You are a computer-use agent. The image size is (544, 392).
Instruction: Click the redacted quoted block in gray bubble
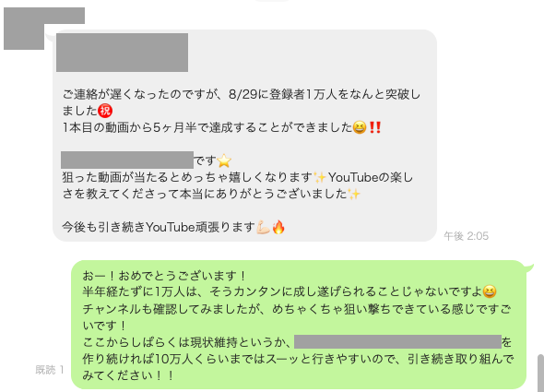122,53
